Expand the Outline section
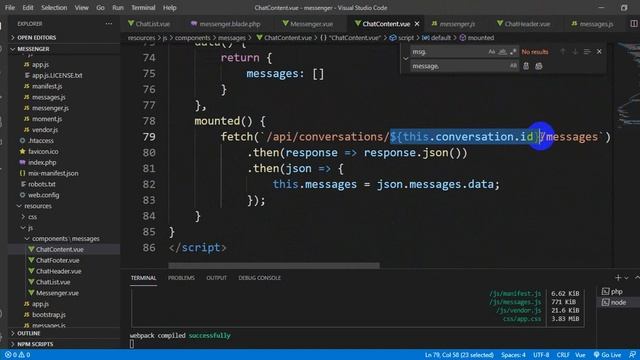 tap(64, 333)
